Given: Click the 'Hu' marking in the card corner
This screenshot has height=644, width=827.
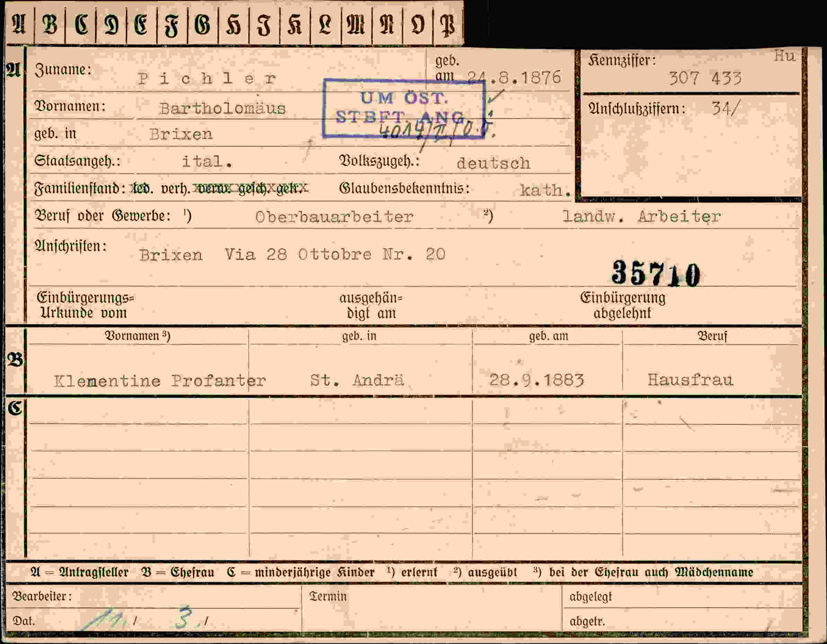Looking at the screenshot, I should tap(785, 56).
